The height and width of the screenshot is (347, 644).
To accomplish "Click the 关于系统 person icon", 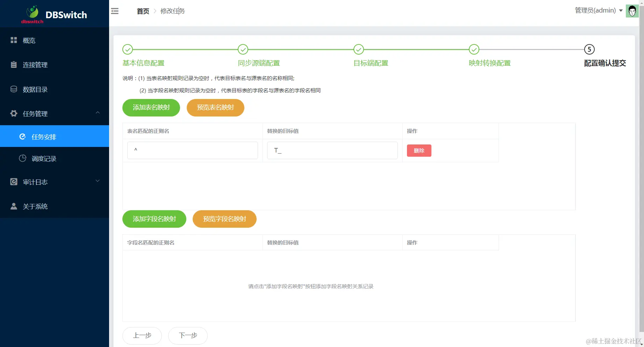I will [14, 206].
